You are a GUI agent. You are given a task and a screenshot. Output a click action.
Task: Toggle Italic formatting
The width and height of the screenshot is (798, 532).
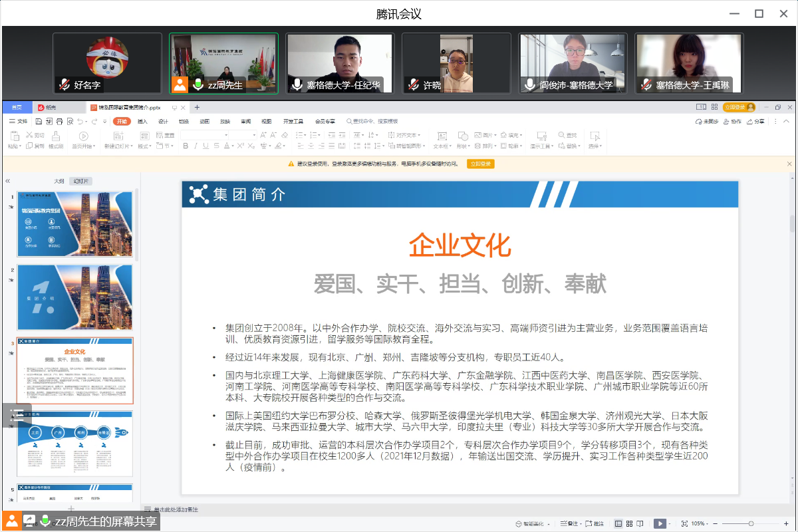tap(196, 146)
